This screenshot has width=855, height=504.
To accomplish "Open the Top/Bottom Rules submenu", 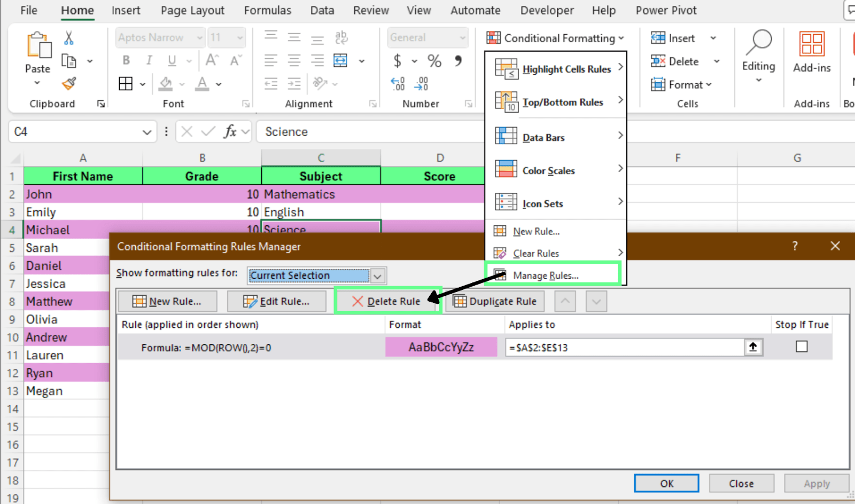I will click(x=556, y=102).
